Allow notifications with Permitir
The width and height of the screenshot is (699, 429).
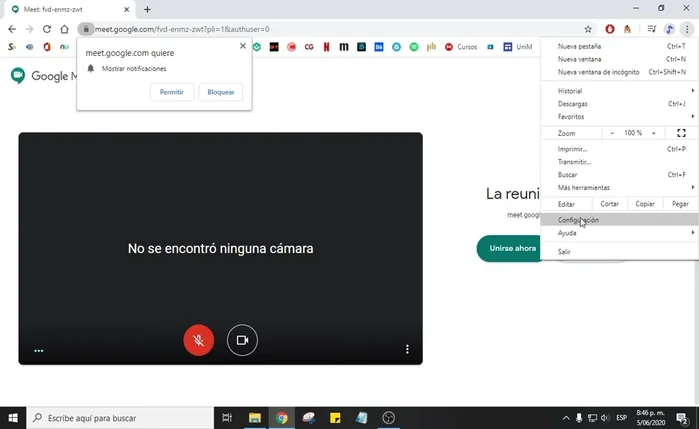(172, 92)
